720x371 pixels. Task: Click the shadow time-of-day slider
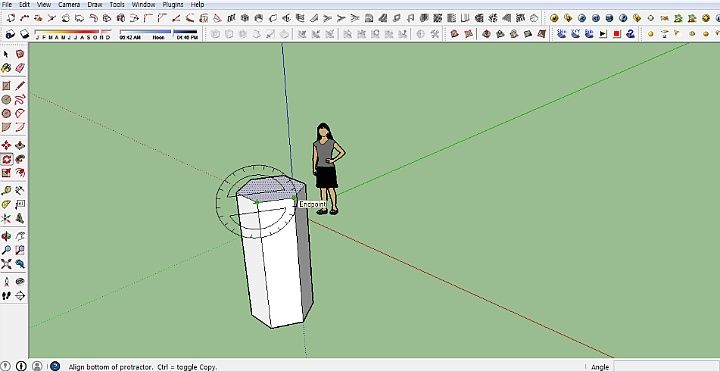pyautogui.click(x=158, y=34)
